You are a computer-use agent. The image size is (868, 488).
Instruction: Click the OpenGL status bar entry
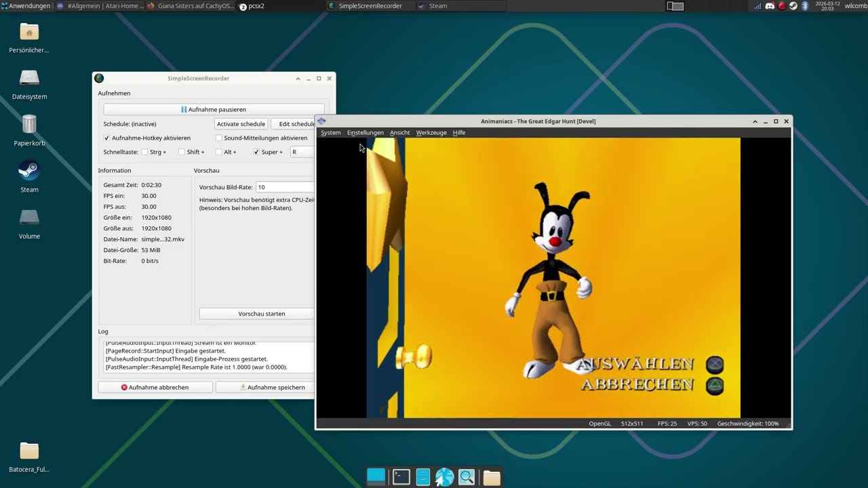click(x=599, y=424)
